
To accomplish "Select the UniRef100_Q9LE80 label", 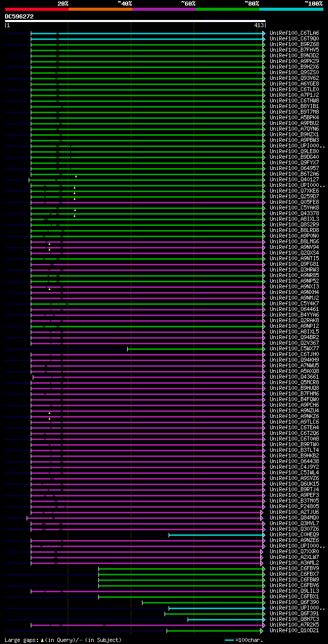I will 294,151.
